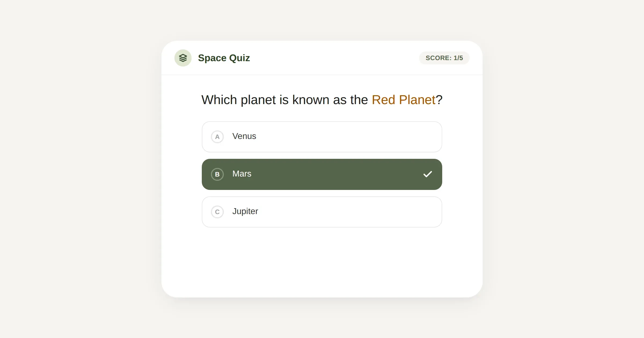The image size is (644, 338).
Task: Click the question text about the Red Planet
Action: click(322, 99)
